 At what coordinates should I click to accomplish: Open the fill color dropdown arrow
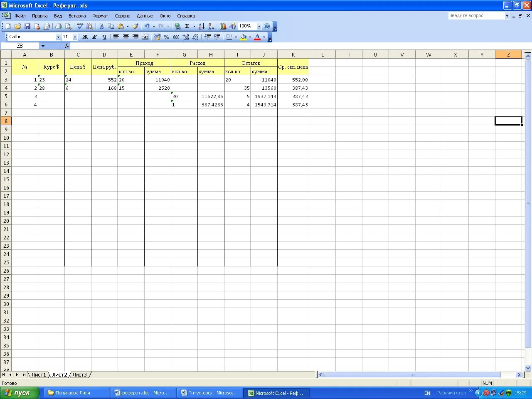tap(250, 37)
